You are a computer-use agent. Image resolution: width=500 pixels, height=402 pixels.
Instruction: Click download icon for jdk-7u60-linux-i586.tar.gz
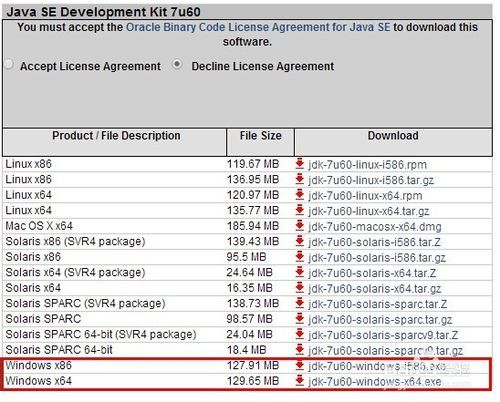[300, 179]
